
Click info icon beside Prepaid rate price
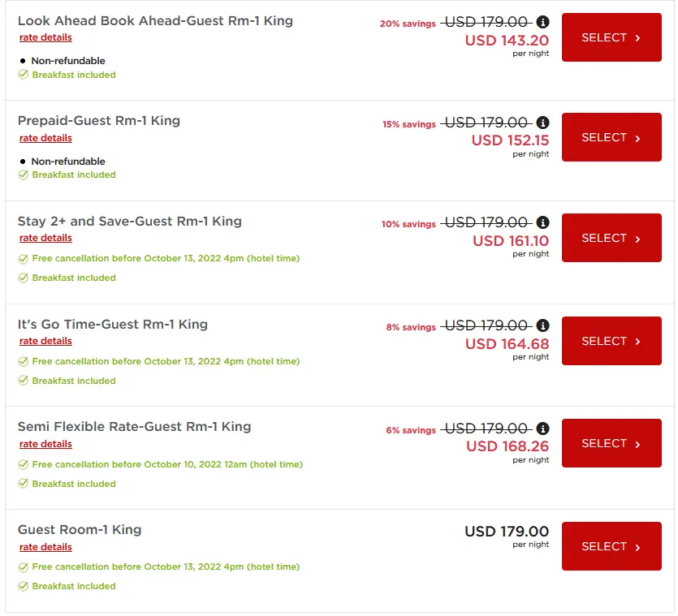pos(543,123)
